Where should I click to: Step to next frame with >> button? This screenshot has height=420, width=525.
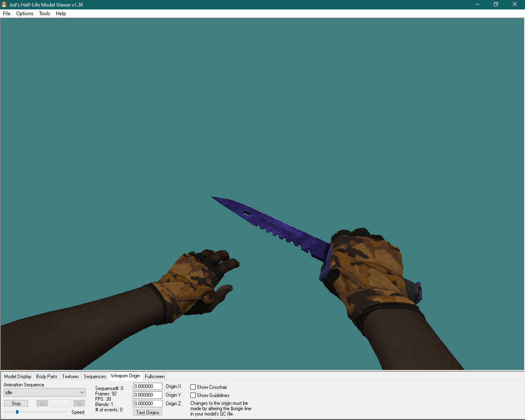(79, 404)
